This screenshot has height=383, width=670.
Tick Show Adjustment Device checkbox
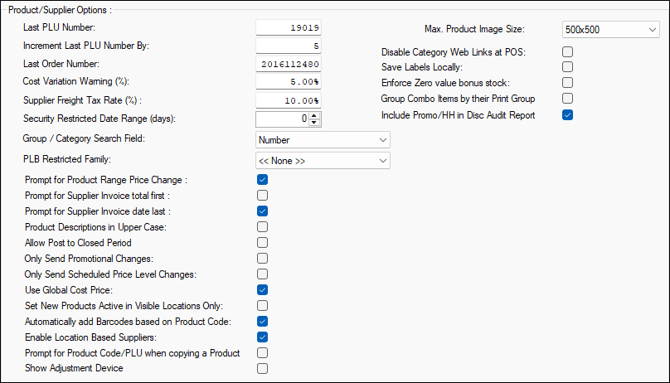(x=262, y=368)
